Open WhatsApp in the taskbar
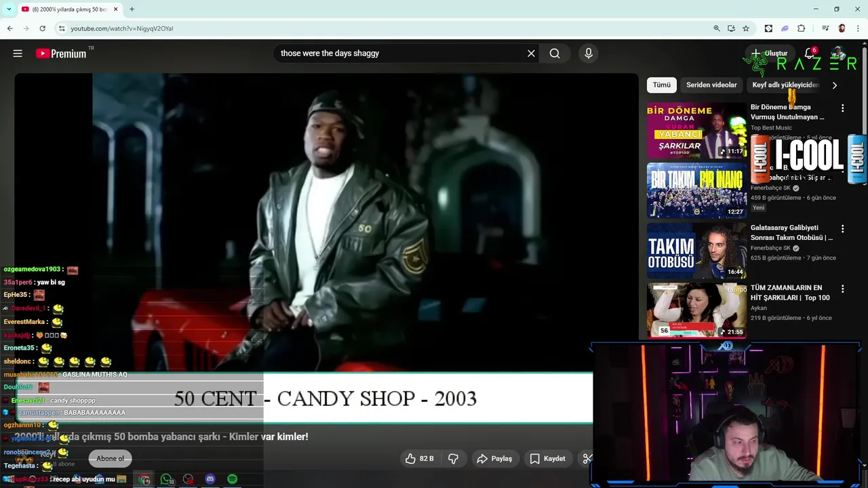This screenshot has width=868, height=488. click(166, 479)
